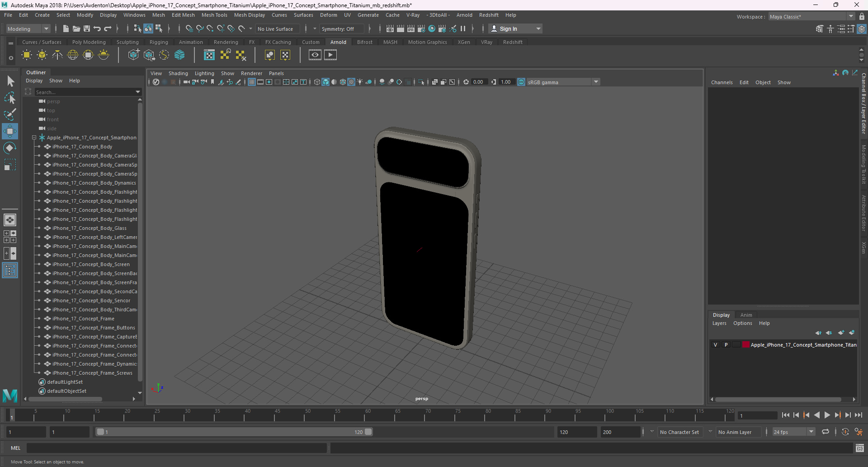The image size is (868, 467).
Task: Open animation preferences running-man icon
Action: tap(859, 432)
